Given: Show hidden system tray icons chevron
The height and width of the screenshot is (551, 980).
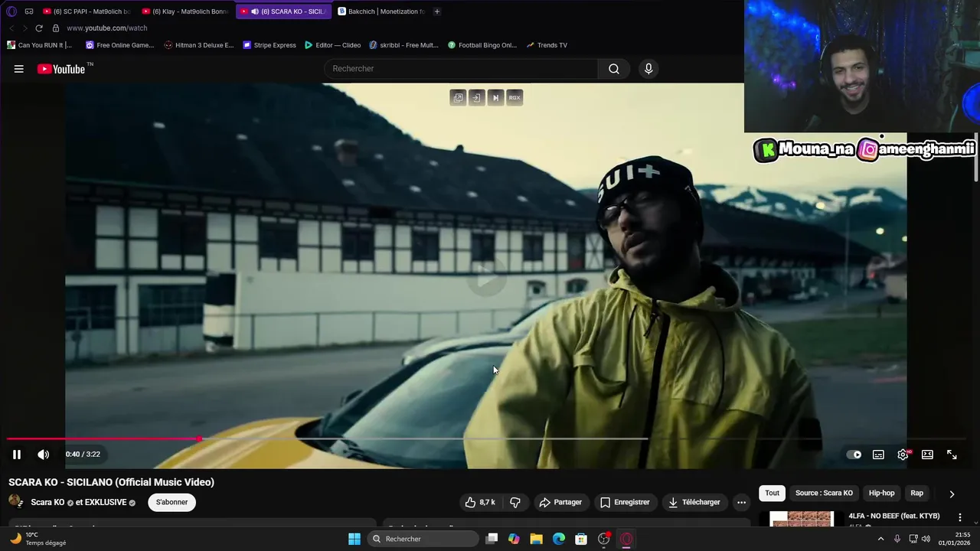Looking at the screenshot, I should [x=880, y=539].
